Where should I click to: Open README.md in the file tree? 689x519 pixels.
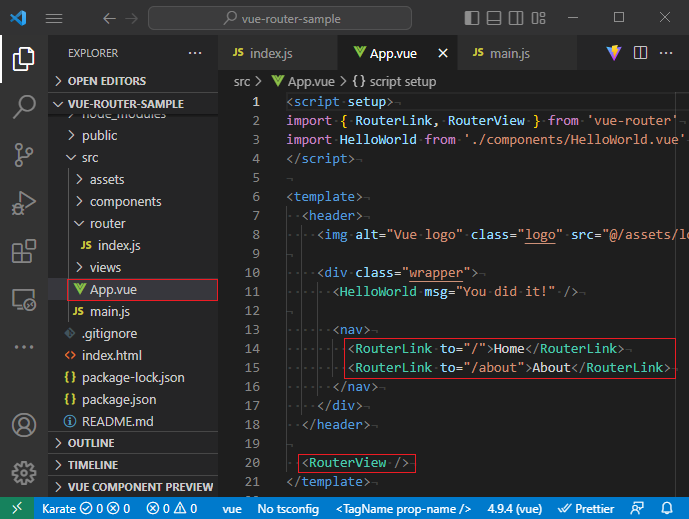point(133,421)
